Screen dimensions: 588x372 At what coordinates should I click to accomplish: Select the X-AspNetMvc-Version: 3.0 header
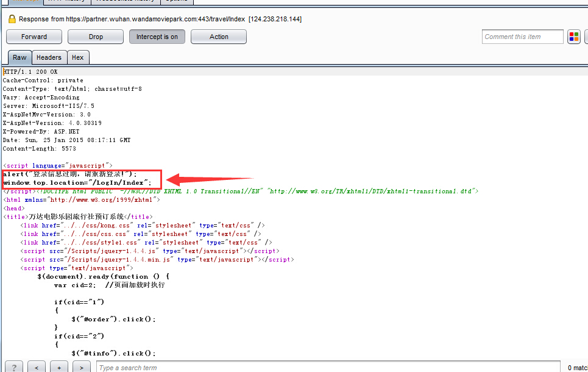47,115
